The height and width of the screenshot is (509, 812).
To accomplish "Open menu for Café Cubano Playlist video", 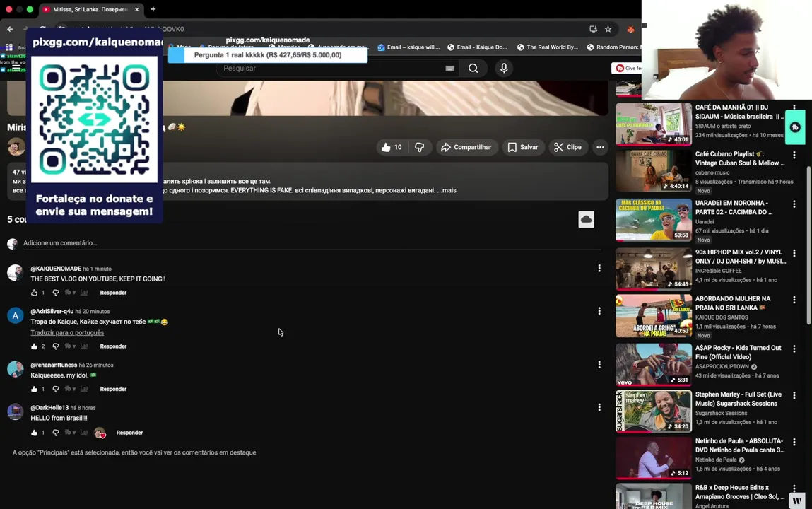I will click(x=794, y=155).
